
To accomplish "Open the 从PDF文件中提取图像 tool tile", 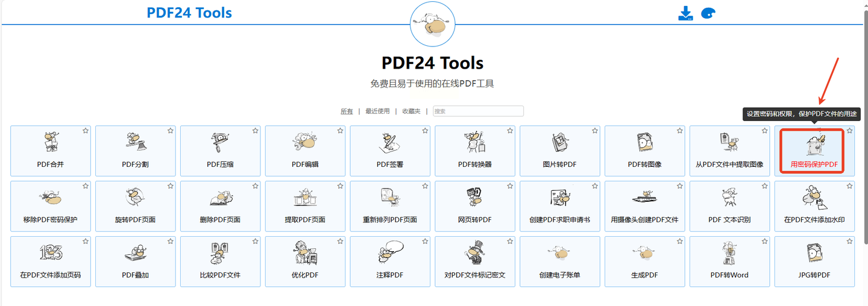I will 730,151.
